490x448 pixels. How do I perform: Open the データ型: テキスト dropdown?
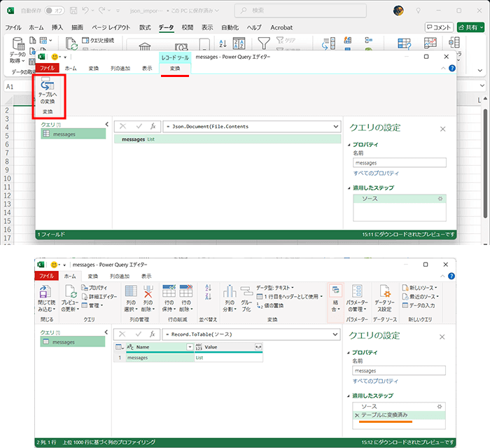pos(275,288)
